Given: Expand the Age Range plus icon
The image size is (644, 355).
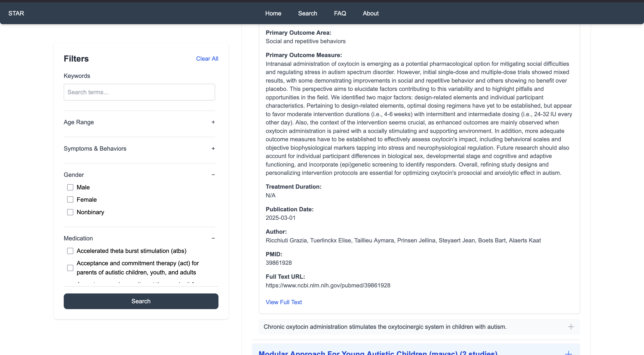Looking at the screenshot, I should coord(213,122).
